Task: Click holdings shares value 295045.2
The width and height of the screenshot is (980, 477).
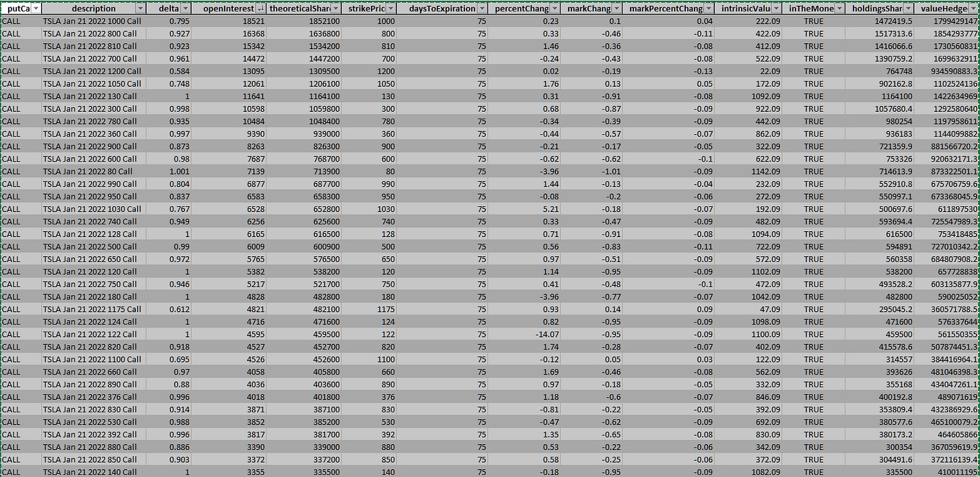Action: pyautogui.click(x=895, y=309)
